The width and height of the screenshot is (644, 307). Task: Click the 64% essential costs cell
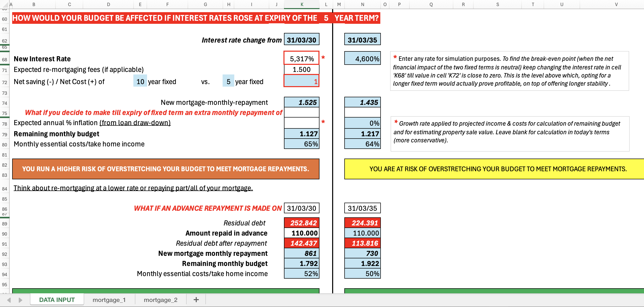click(x=362, y=144)
